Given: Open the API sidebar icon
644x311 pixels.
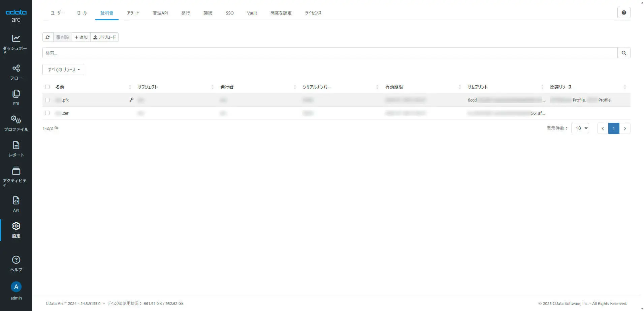Looking at the screenshot, I should click(16, 200).
